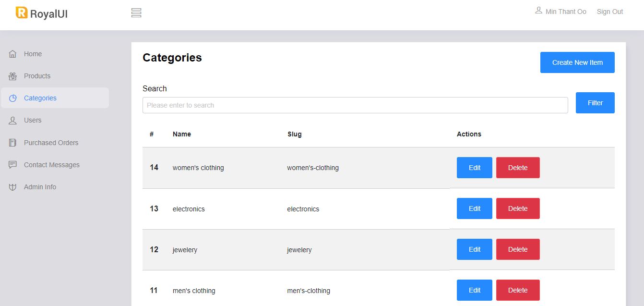Focus the category search field
Image resolution: width=644 pixels, height=306 pixels.
[355, 105]
